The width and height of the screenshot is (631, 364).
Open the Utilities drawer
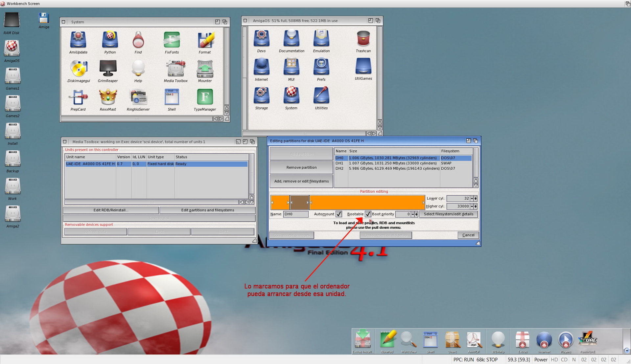(x=321, y=96)
